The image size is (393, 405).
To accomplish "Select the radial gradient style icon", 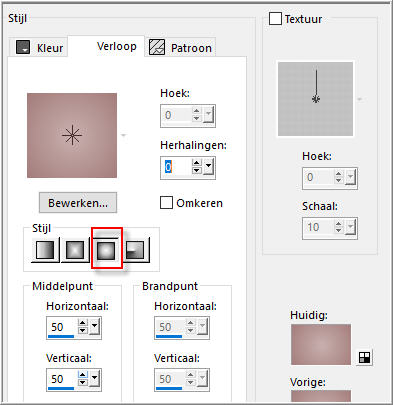I will tap(136, 250).
